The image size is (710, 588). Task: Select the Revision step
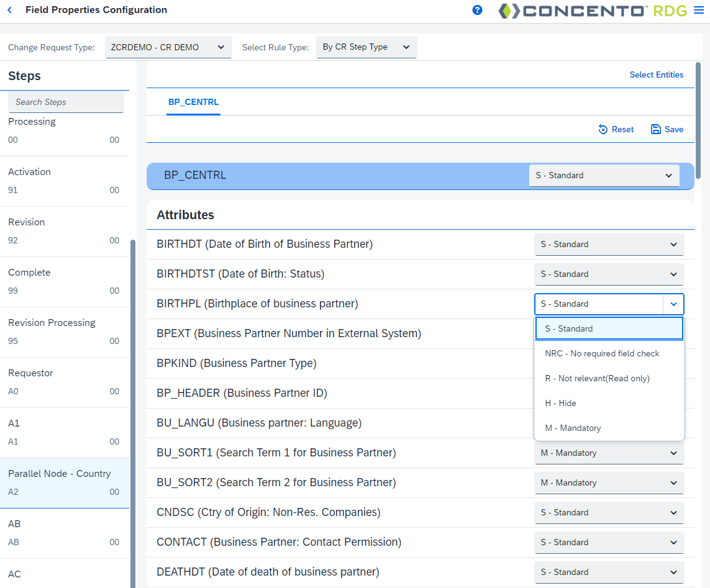pos(65,232)
